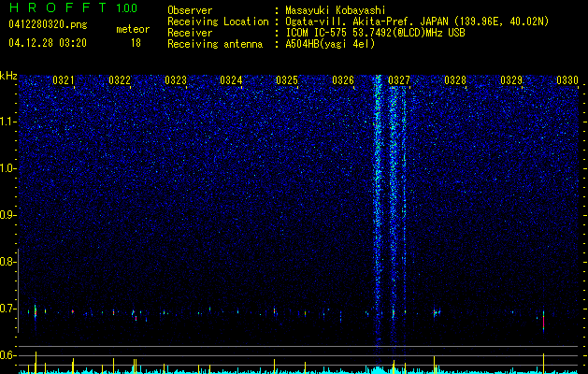Screen dimensions: 588x374
Task: Click the 0325 time marker
Action: (x=287, y=80)
